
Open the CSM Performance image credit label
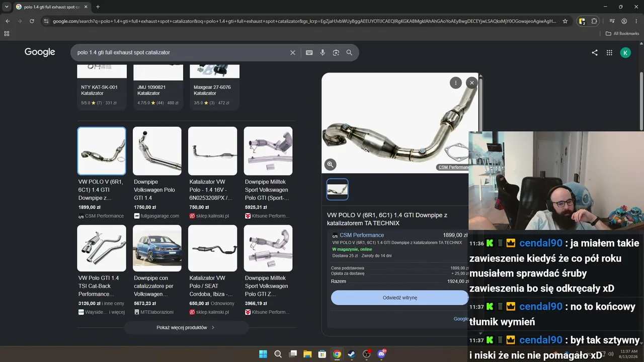pyautogui.click(x=453, y=167)
